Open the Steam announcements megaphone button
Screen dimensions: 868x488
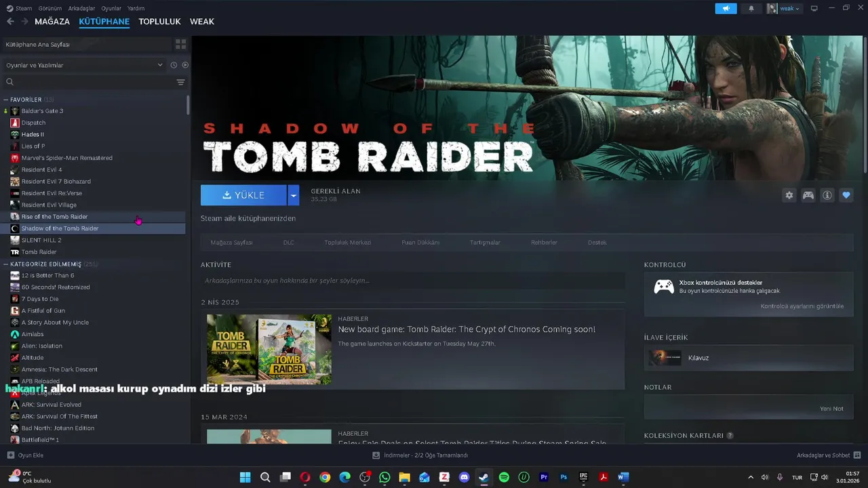726,8
